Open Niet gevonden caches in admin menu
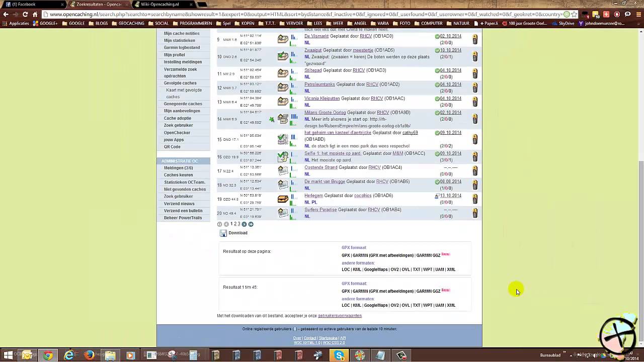The image size is (644, 362). [x=185, y=190]
